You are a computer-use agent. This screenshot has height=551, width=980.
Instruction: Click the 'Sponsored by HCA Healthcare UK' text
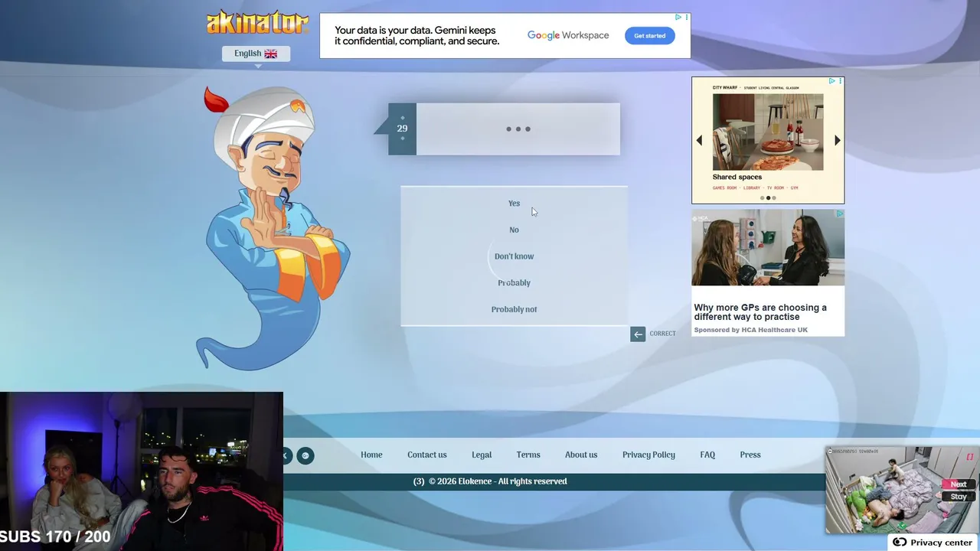(x=750, y=331)
